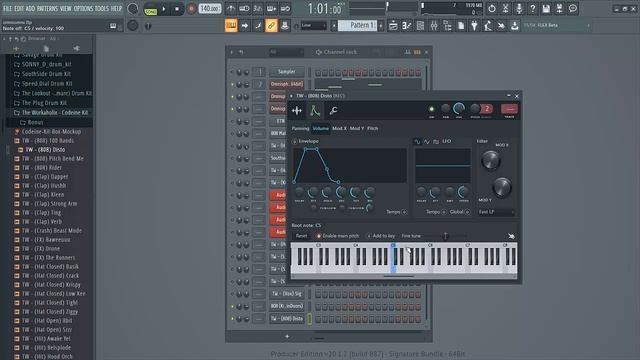Open the Speed Dial Drum Kit folder
Image resolution: width=640 pixels, height=360 pixels.
click(47, 84)
